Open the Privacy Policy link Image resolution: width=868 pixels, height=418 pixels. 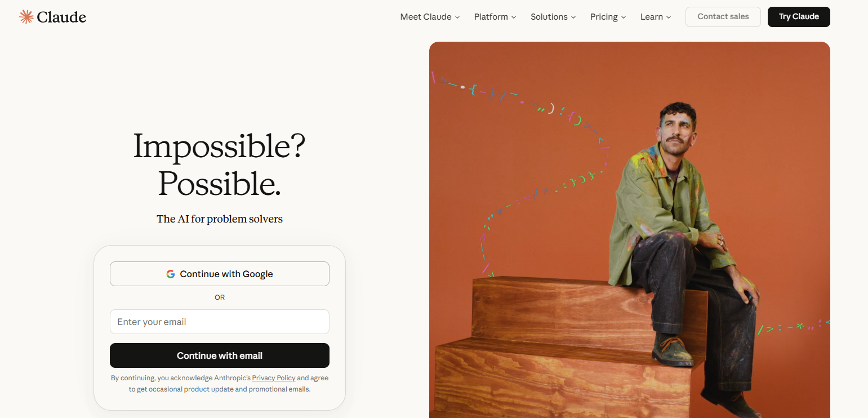click(274, 378)
